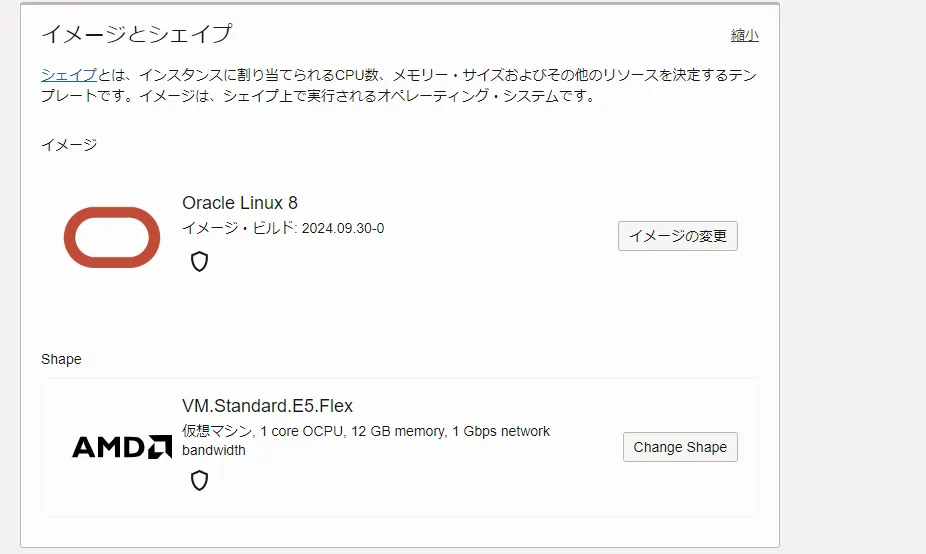
Task: Select the VM.Standard.E5.Flex shape name
Action: 267,406
